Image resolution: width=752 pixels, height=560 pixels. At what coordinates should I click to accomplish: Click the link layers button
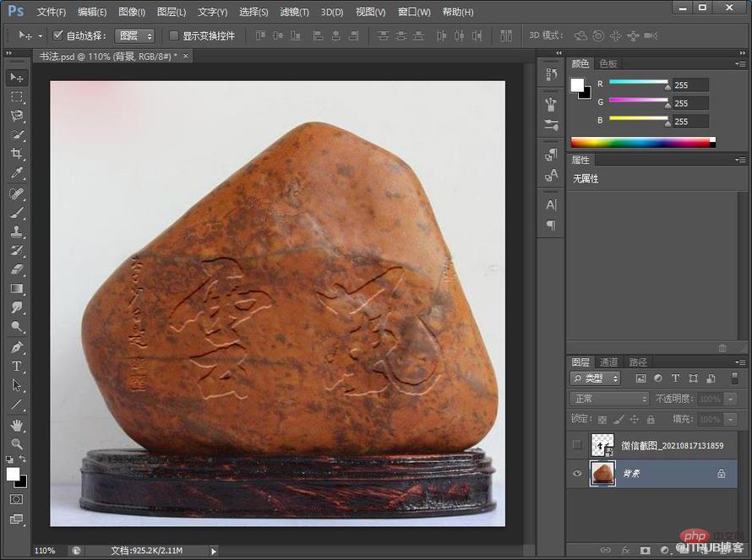(606, 550)
